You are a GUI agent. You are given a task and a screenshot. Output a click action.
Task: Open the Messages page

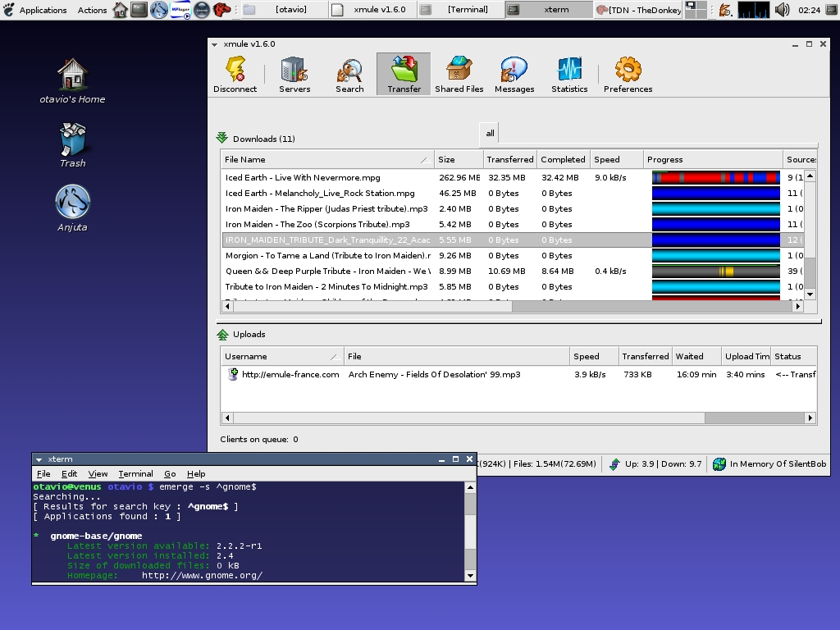[514, 75]
